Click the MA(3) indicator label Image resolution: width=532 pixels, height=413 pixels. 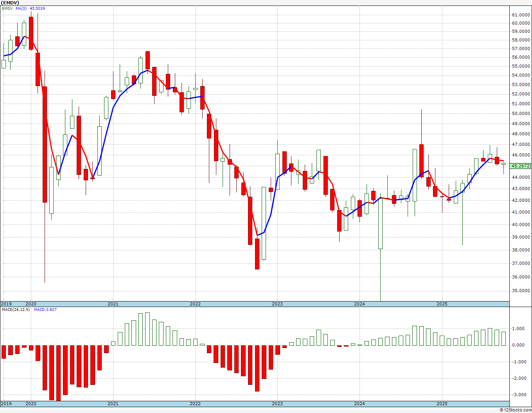[x=21, y=8]
